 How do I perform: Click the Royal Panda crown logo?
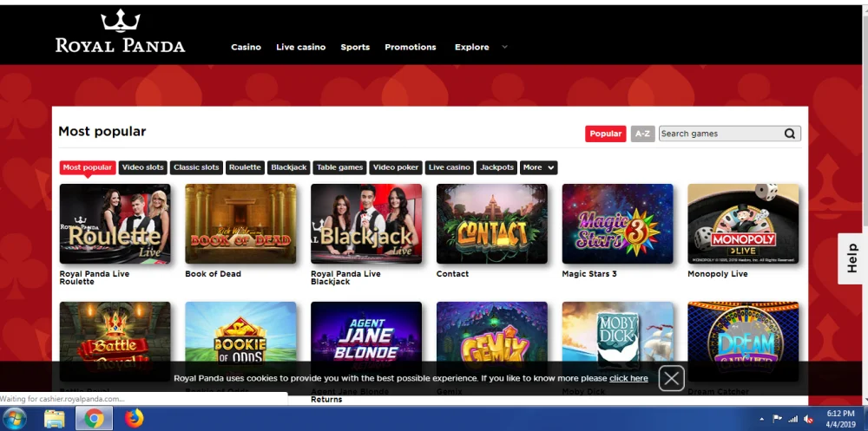pos(120,31)
